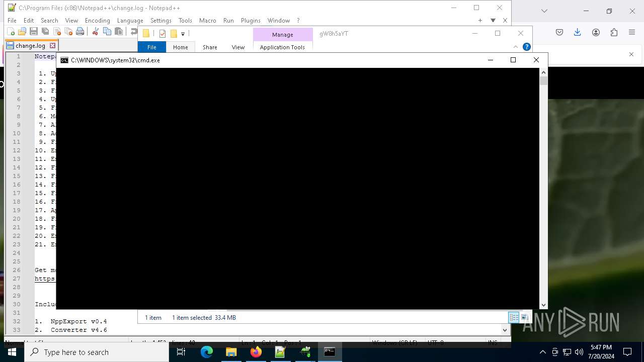Click Firefox account icon
The image size is (644, 362).
point(596,32)
